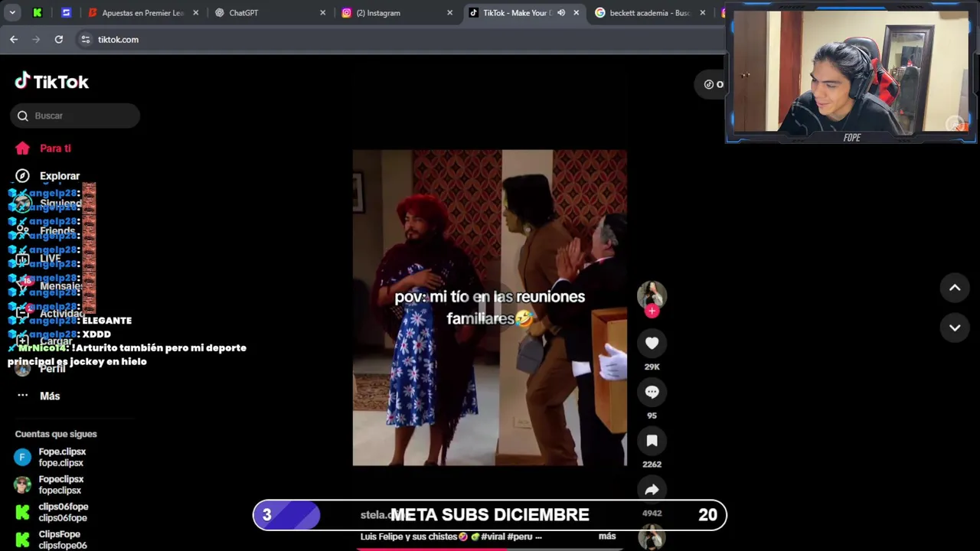Open the pinned green K tab

coord(37,13)
